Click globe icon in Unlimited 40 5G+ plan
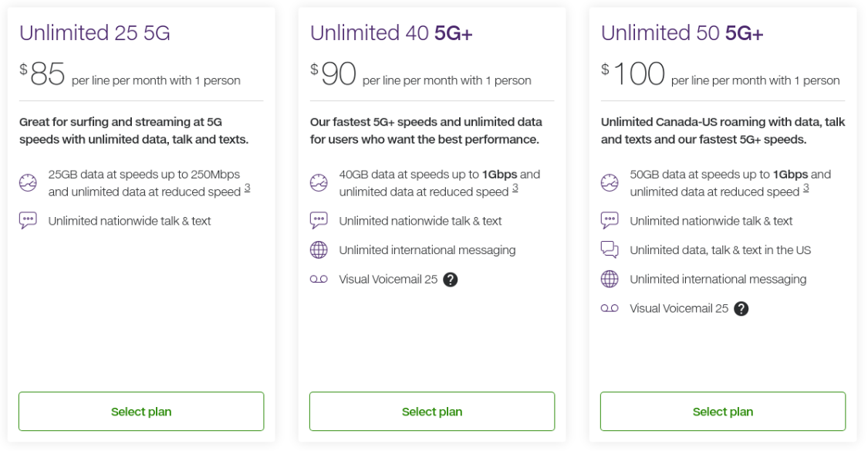 pyautogui.click(x=319, y=250)
